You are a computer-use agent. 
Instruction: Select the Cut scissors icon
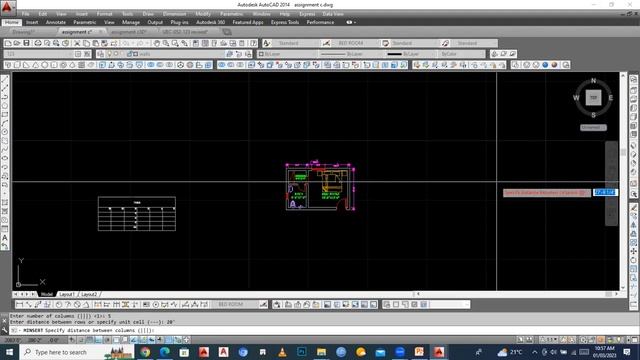coord(77,43)
